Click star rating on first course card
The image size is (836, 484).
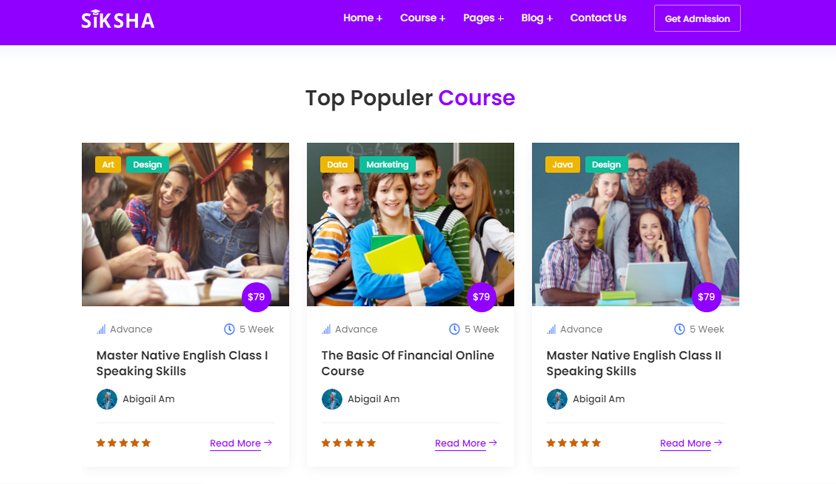pos(124,443)
